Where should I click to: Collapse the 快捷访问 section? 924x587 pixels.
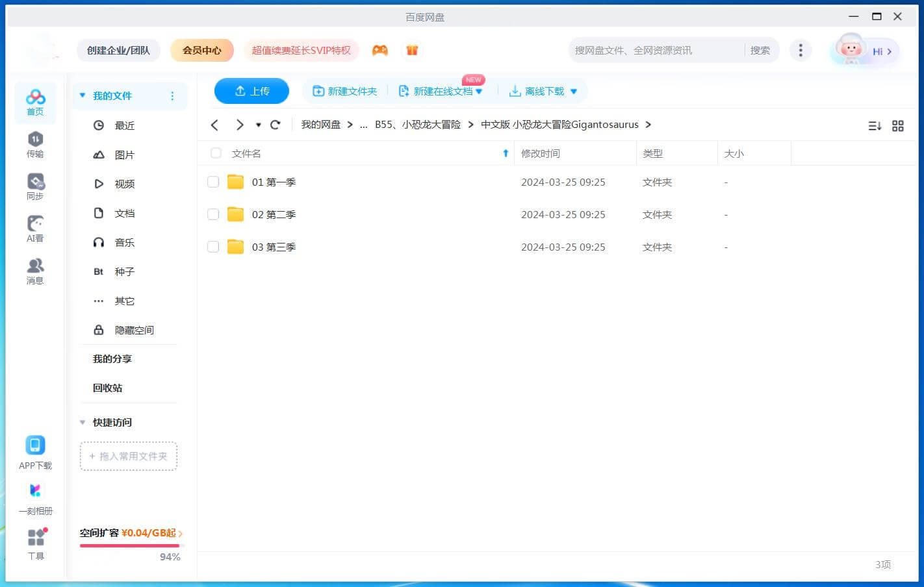click(83, 422)
